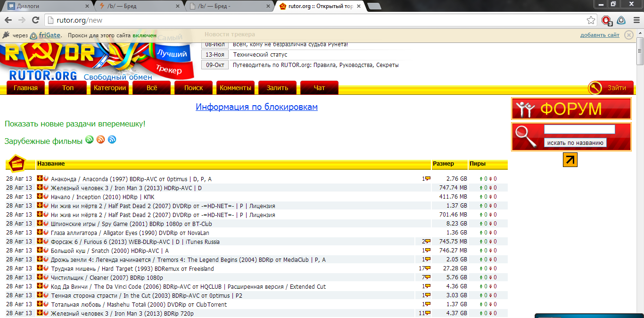Click the orange arrow icon under the search box
644x318 pixels.
pos(570,160)
